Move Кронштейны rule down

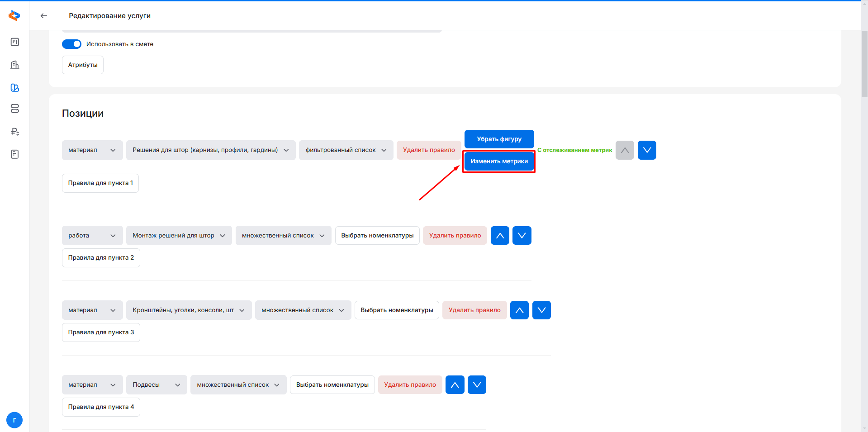541,310
